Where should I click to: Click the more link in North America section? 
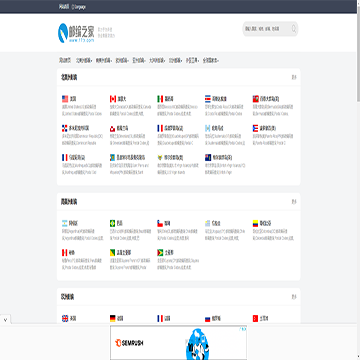(x=294, y=77)
